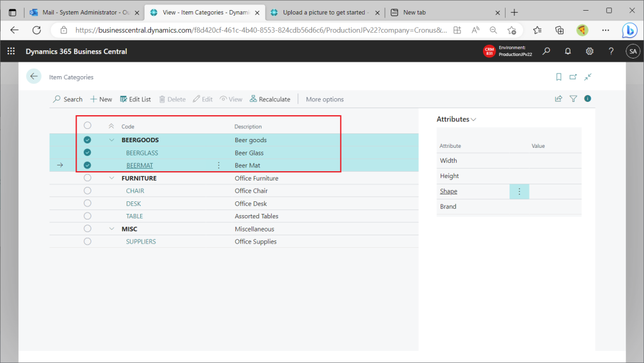Go back with the page back arrow

pyautogui.click(x=34, y=76)
